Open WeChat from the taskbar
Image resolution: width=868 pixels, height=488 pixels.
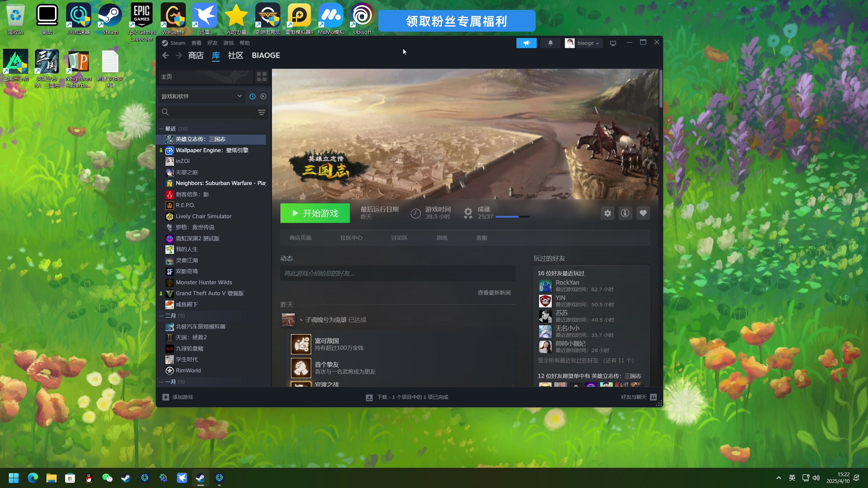[107, 478]
